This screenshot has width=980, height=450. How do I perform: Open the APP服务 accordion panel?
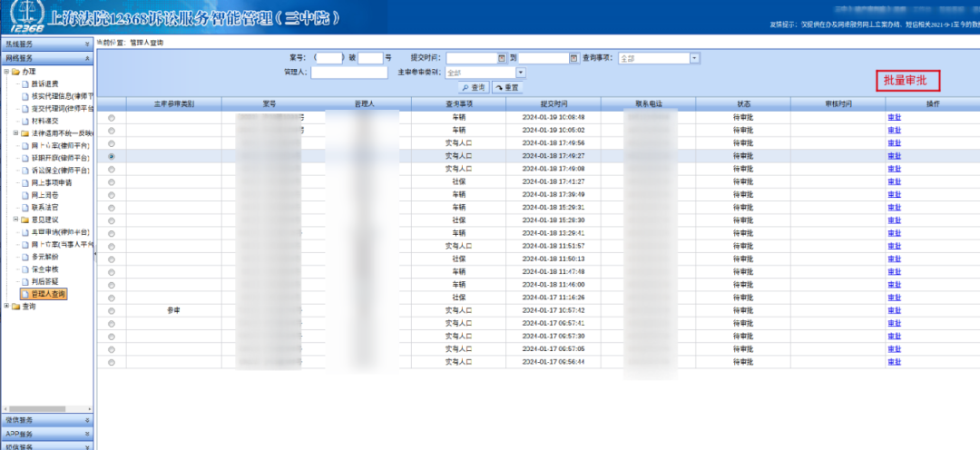[x=47, y=434]
